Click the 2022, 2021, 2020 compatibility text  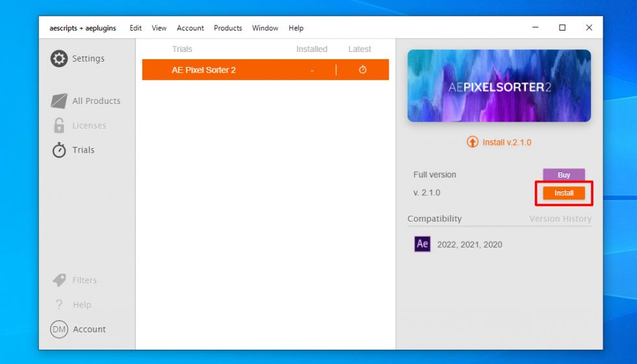click(x=469, y=244)
